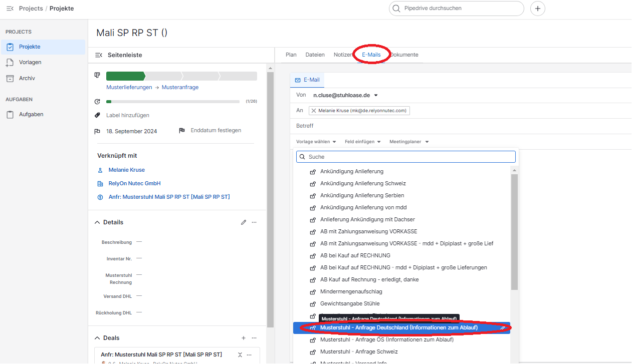Open the RelyOn Nutec GmbH link

pyautogui.click(x=134, y=183)
